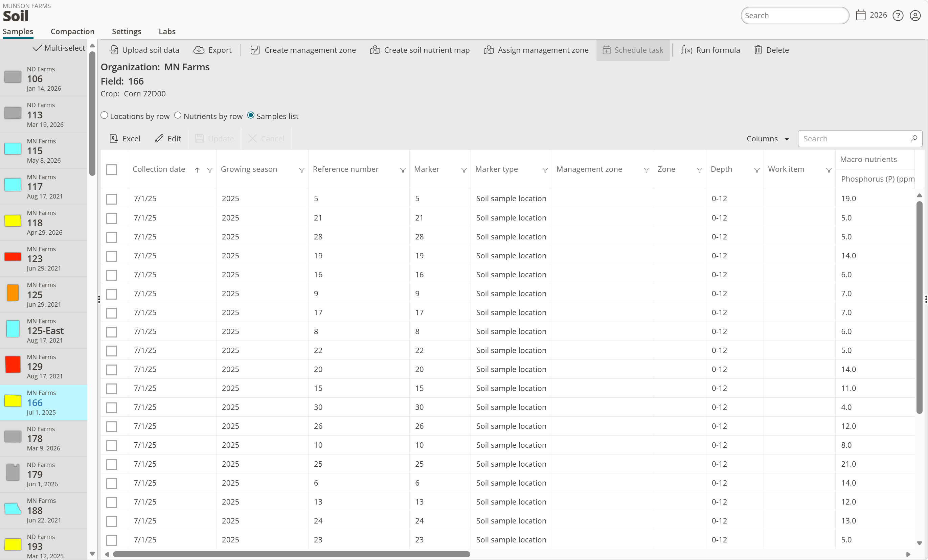Select field 123 red thumbnail

coord(13,257)
